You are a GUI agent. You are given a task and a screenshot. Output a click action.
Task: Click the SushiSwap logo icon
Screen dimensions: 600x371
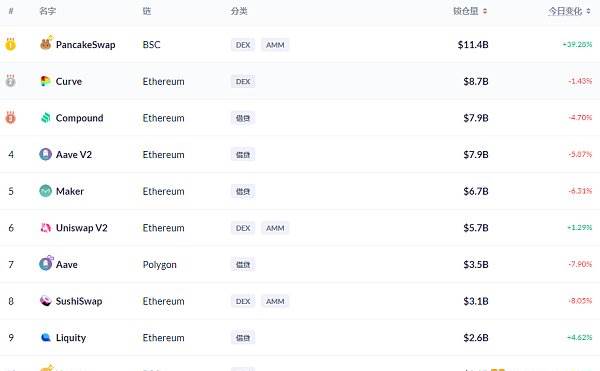pyautogui.click(x=46, y=301)
